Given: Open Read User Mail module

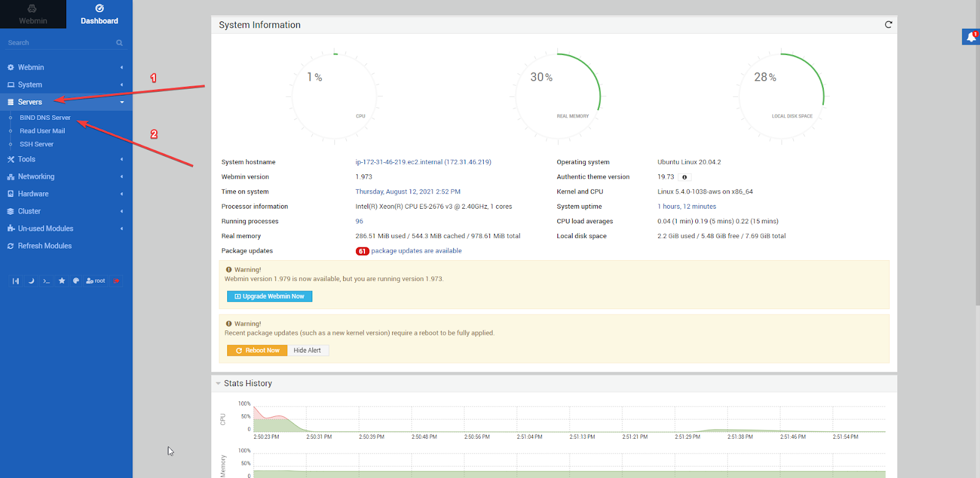Looking at the screenshot, I should pyautogui.click(x=42, y=131).
